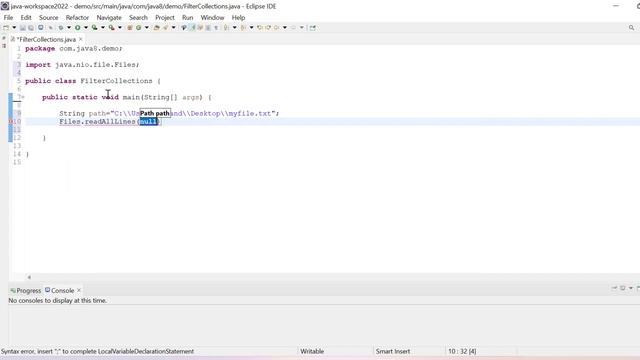Open the Back navigation history dropdown
640x360 pixels.
[285, 28]
